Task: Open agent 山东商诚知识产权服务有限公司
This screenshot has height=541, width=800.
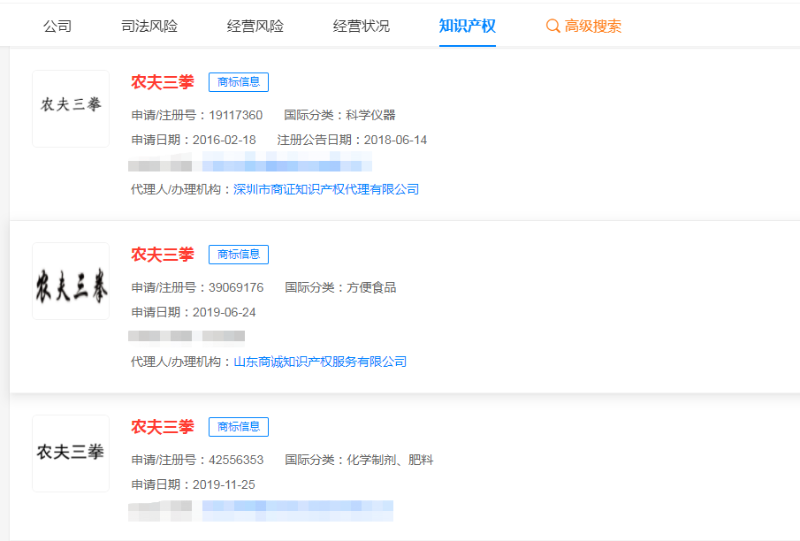Action: (x=320, y=362)
